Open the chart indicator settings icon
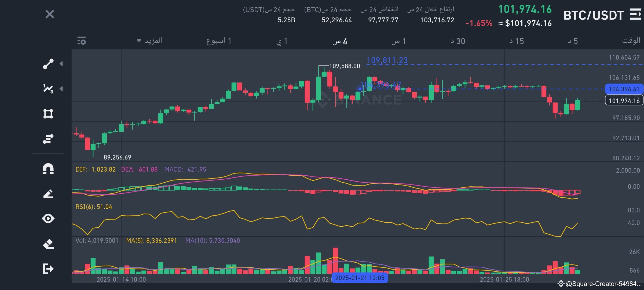This screenshot has width=644, height=290. (x=81, y=41)
